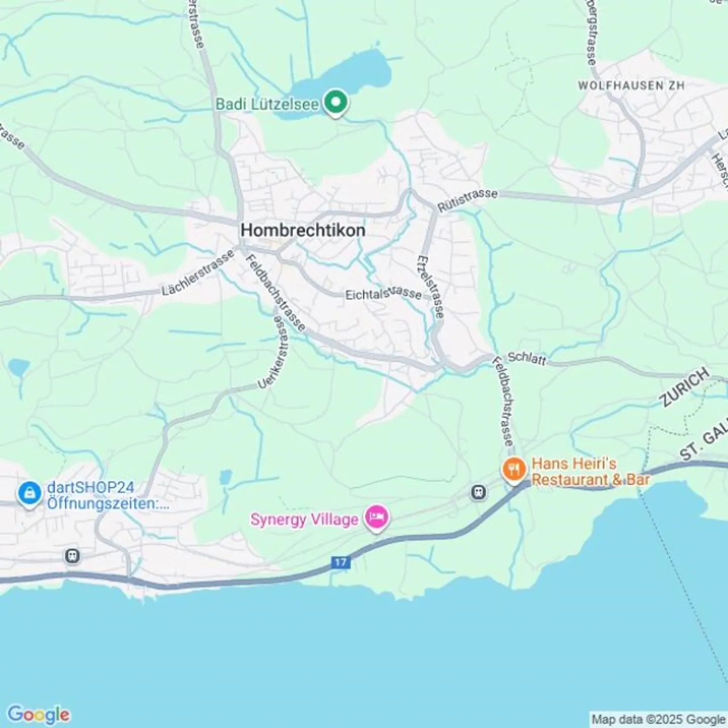Click the dartSHOP24 shopping marker

tap(29, 493)
